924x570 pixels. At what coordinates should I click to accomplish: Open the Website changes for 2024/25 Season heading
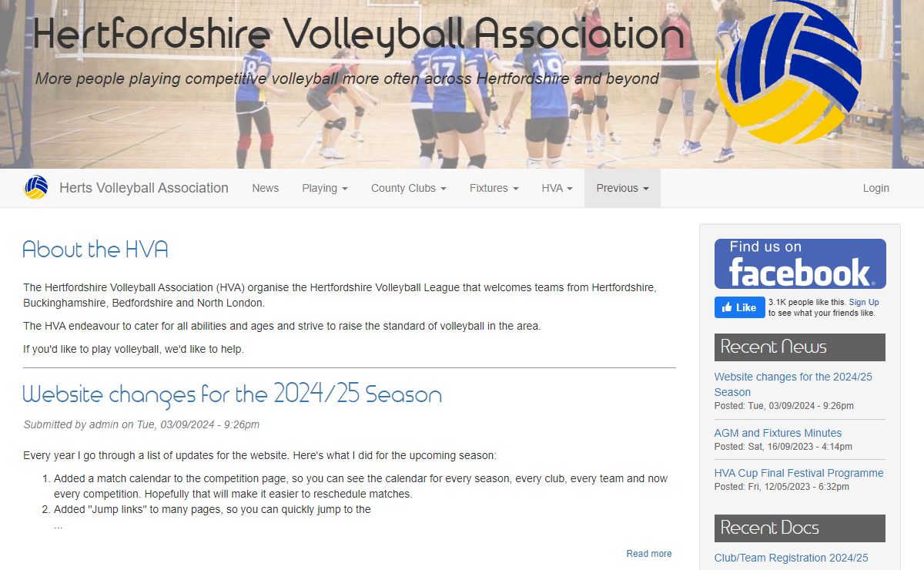[232, 394]
